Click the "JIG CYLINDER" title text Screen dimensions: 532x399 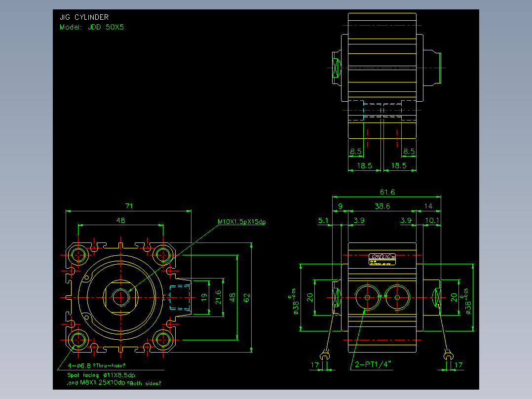click(x=84, y=17)
